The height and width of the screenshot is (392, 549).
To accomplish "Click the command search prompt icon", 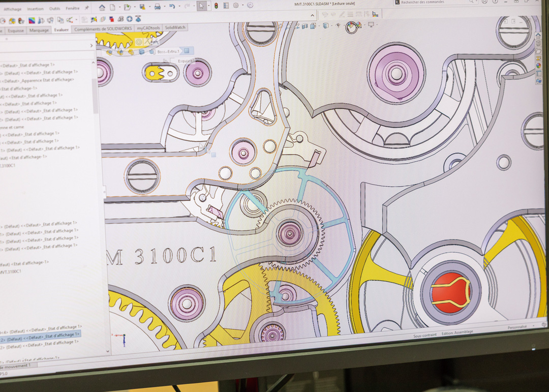I will (397, 2).
